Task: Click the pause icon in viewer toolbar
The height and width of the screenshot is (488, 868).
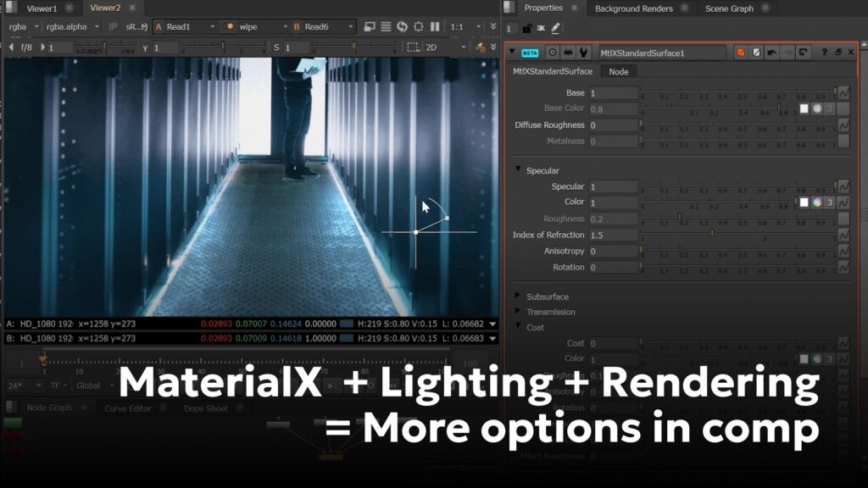Action: pos(435,27)
